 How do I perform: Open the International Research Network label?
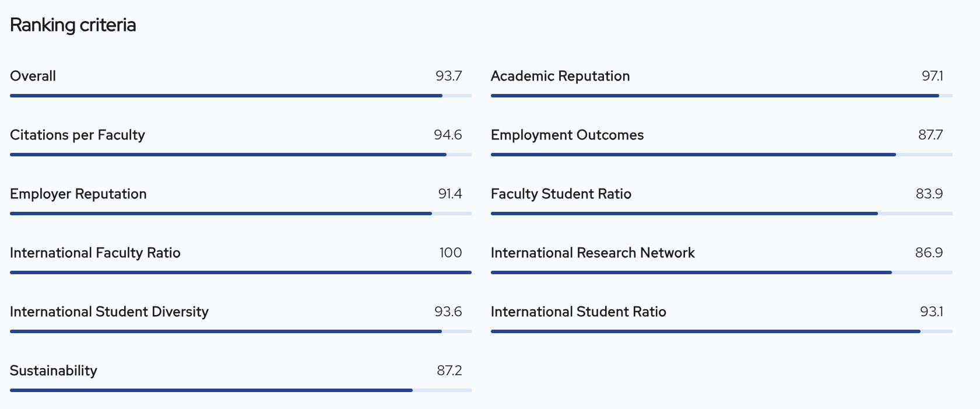click(593, 253)
